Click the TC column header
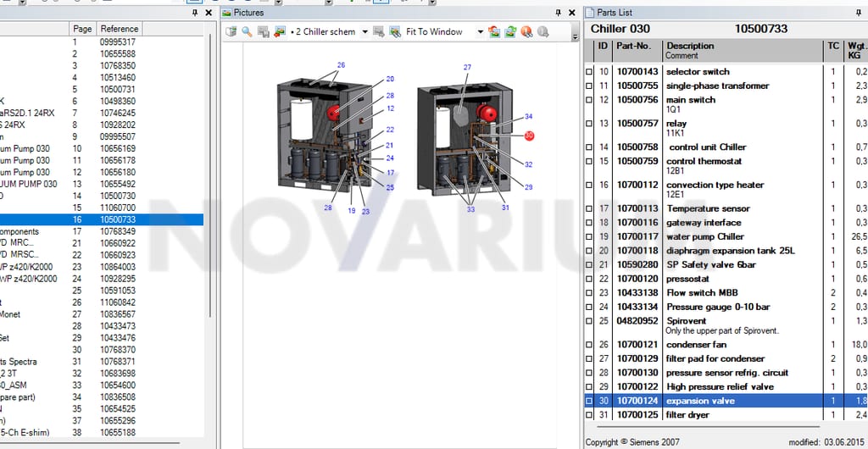The width and height of the screenshot is (868, 449). 833,51
